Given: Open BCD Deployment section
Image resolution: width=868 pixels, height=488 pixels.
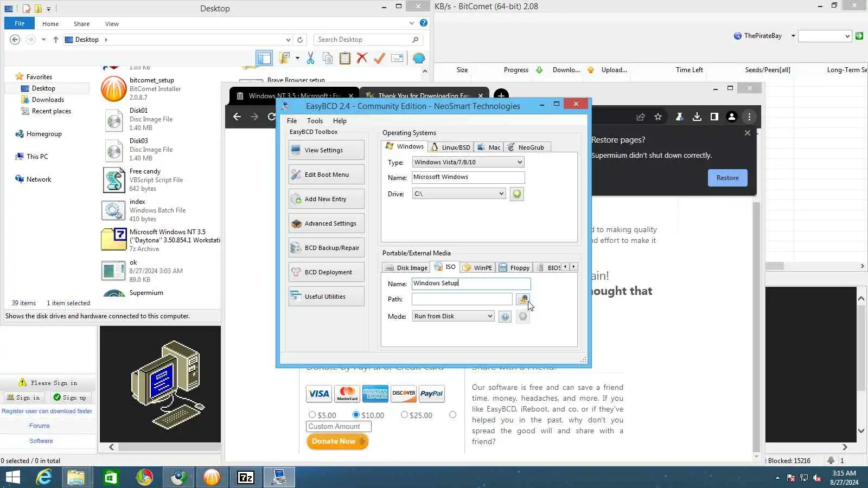Looking at the screenshot, I should point(327,272).
